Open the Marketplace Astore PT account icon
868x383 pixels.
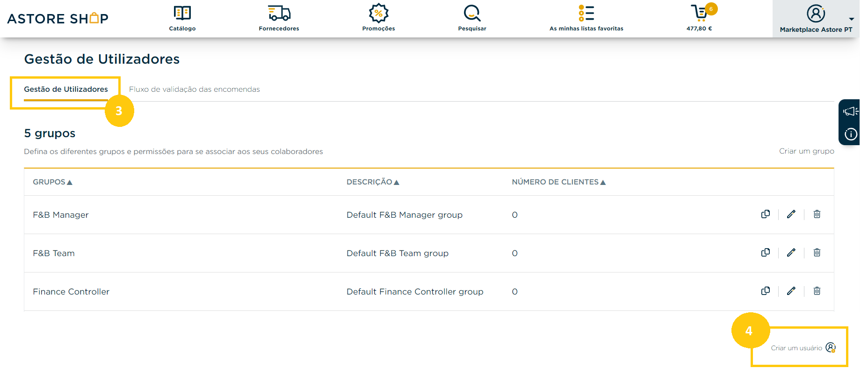pyautogui.click(x=816, y=14)
